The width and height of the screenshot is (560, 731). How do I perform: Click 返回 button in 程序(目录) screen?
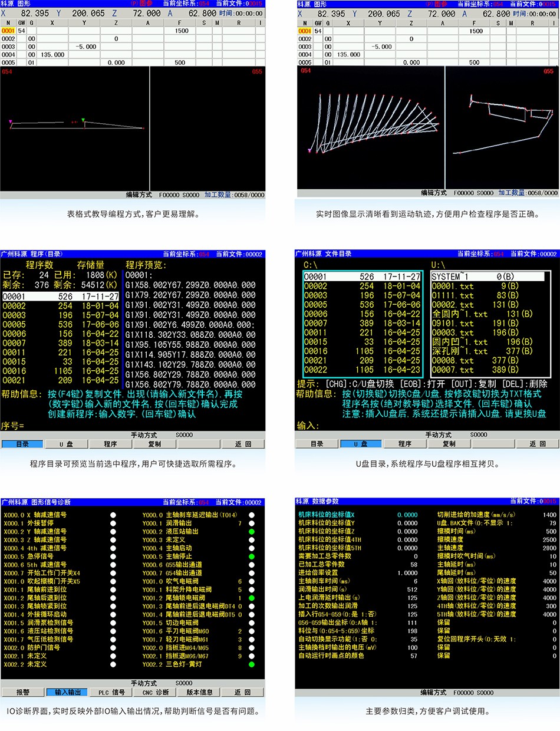tap(243, 444)
